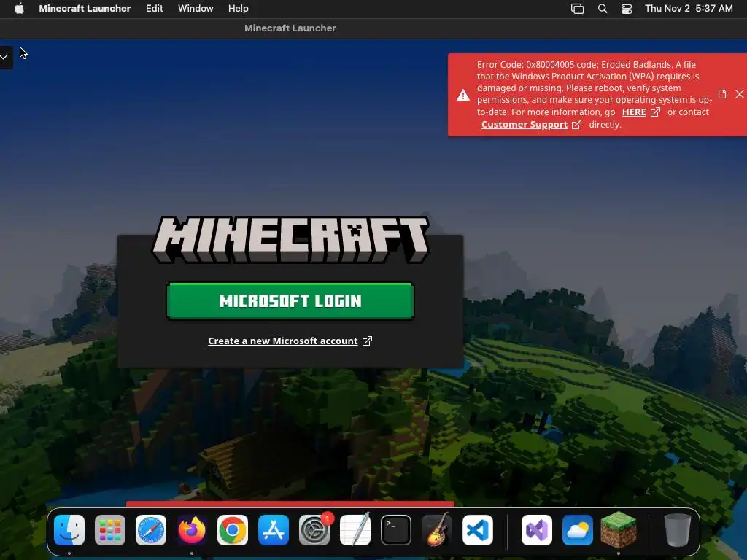Open the Minecraft Launcher app menu
This screenshot has height=560, width=747.
[85, 9]
